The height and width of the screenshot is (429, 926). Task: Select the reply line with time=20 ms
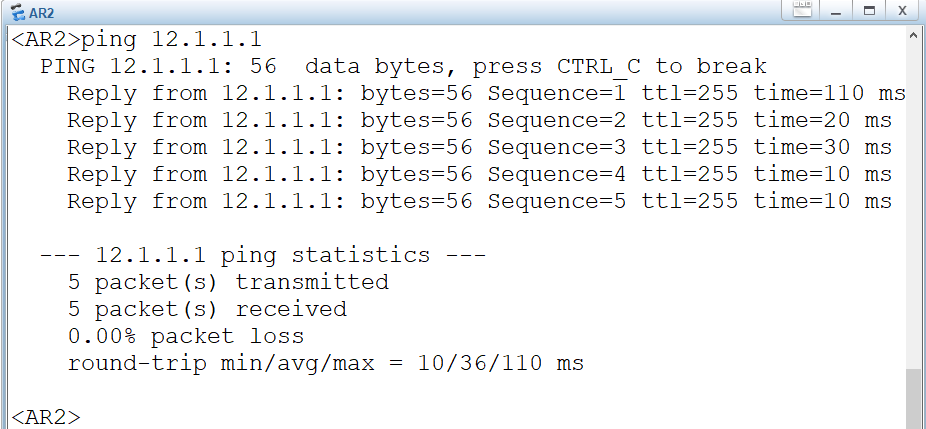(479, 121)
